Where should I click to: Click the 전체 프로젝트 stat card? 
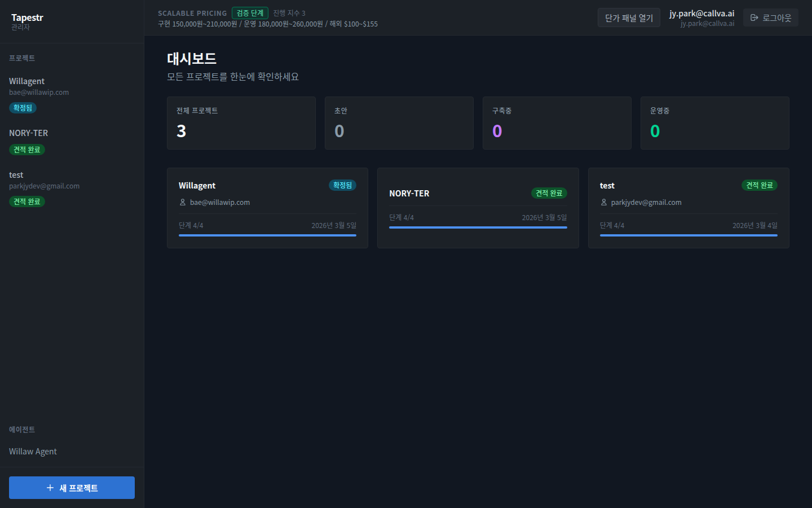[241, 123]
